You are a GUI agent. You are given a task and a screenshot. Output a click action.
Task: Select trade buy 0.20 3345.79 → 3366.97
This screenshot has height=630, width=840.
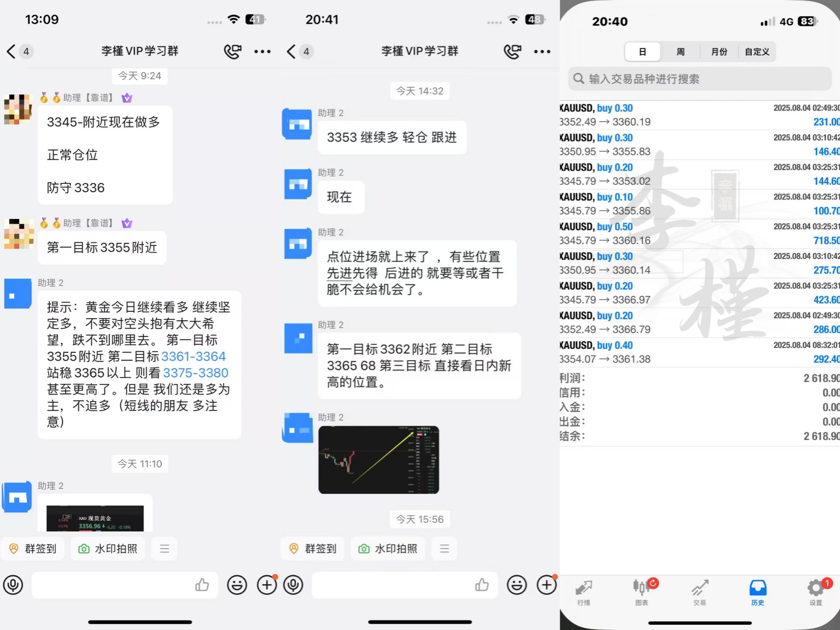700,293
